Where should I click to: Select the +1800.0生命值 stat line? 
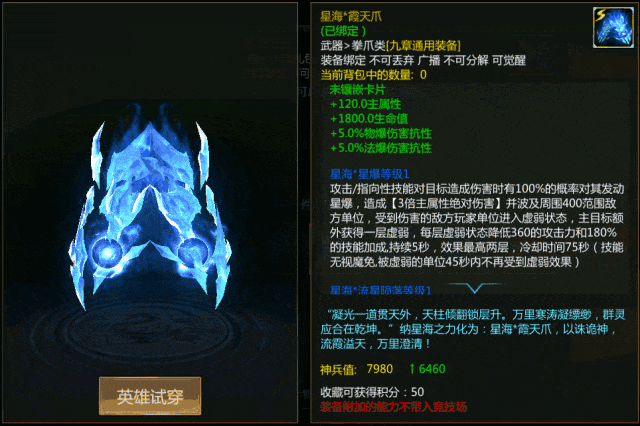point(369,119)
